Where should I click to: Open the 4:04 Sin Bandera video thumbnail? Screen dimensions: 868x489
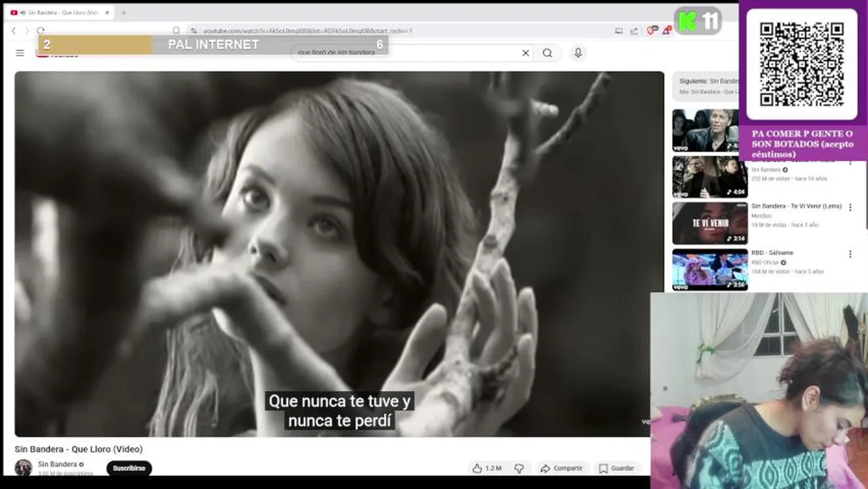point(710,177)
